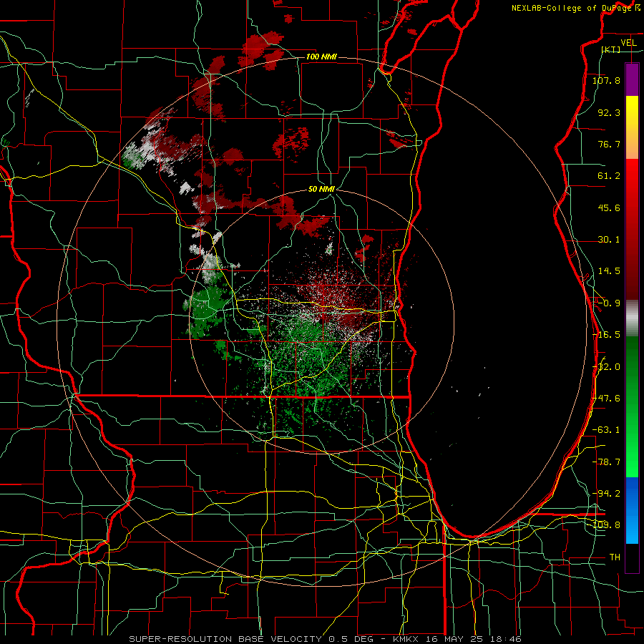644x644 pixels.
Task: Click the -16.5 velocity scale value
Action: click(x=606, y=335)
